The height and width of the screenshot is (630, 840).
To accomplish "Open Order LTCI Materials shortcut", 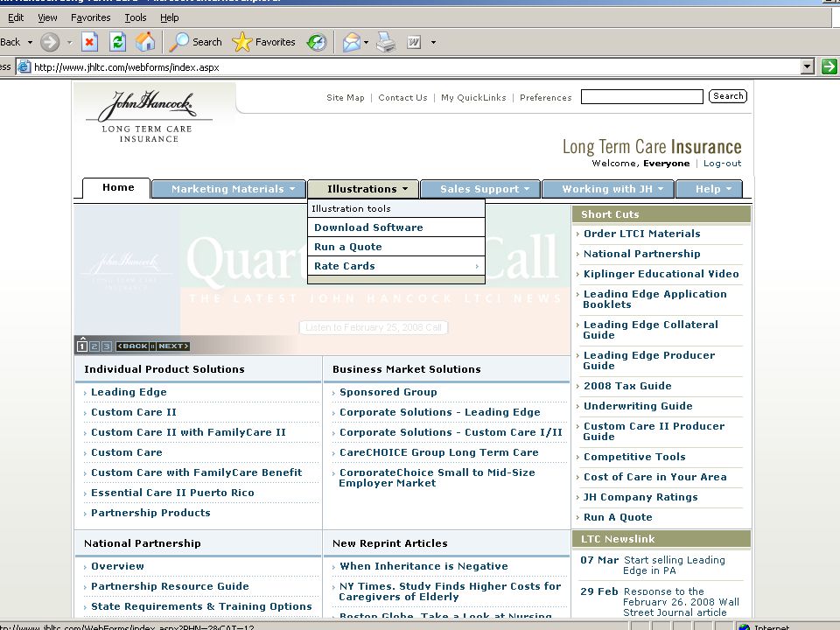I will 641,234.
